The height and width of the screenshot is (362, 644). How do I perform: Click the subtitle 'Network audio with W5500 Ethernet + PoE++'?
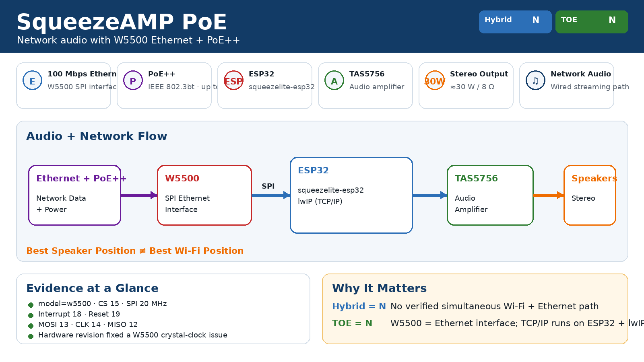coord(128,40)
